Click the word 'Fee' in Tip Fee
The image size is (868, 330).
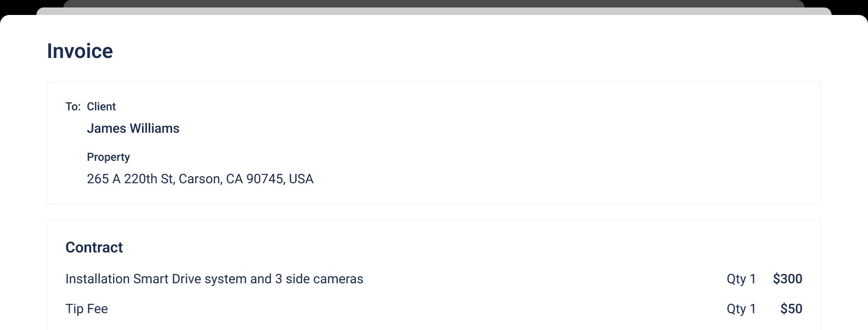97,309
